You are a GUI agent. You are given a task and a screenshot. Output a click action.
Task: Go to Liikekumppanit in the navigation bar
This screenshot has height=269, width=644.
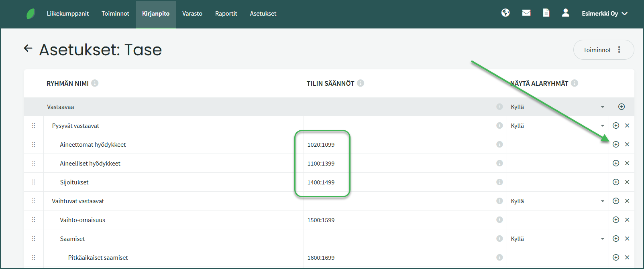pos(68,14)
